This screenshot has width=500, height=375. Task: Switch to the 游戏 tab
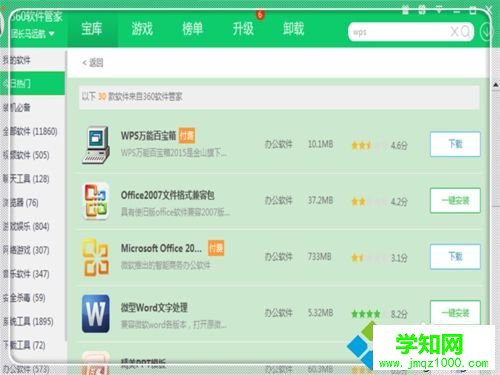pyautogui.click(x=142, y=29)
